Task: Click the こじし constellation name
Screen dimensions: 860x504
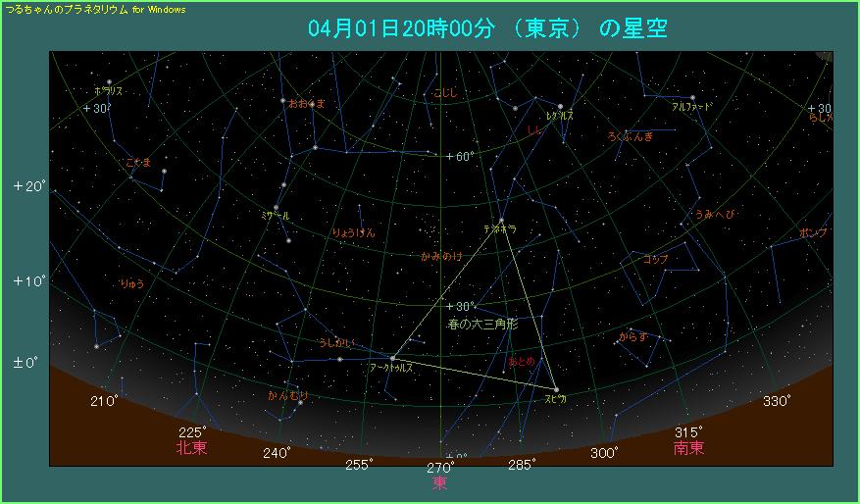Action: coord(445,93)
